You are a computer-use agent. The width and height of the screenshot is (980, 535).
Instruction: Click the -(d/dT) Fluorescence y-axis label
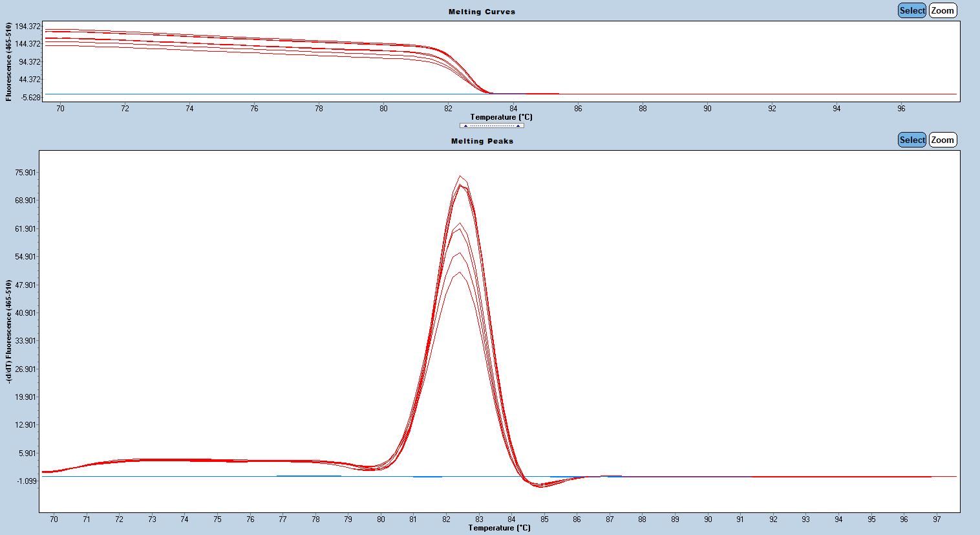coord(8,331)
